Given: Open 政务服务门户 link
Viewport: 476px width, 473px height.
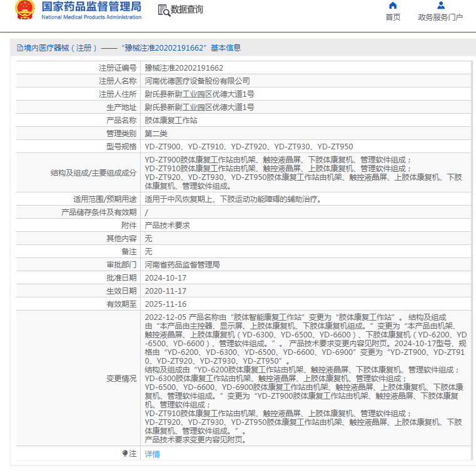Looking at the screenshot, I should click(440, 17).
